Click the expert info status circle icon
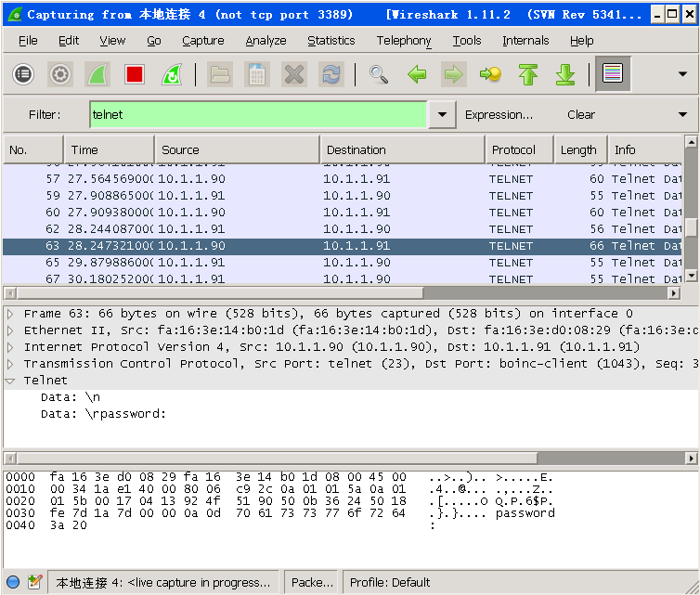 (x=13, y=582)
